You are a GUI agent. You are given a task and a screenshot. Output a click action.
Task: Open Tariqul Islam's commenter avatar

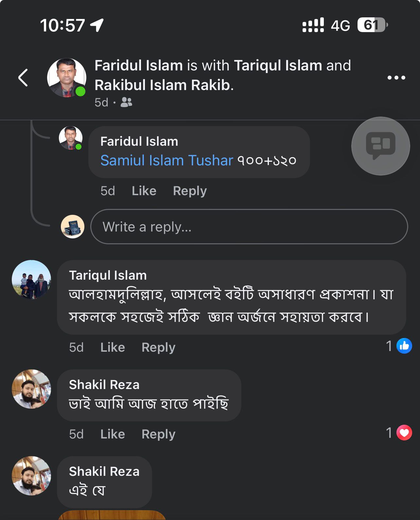click(x=31, y=280)
